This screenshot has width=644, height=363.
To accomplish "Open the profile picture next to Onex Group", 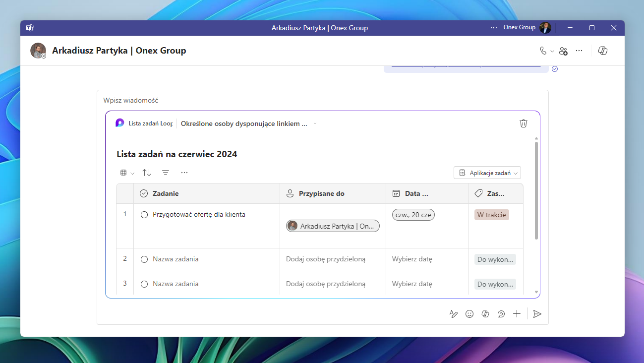I will click(x=545, y=28).
